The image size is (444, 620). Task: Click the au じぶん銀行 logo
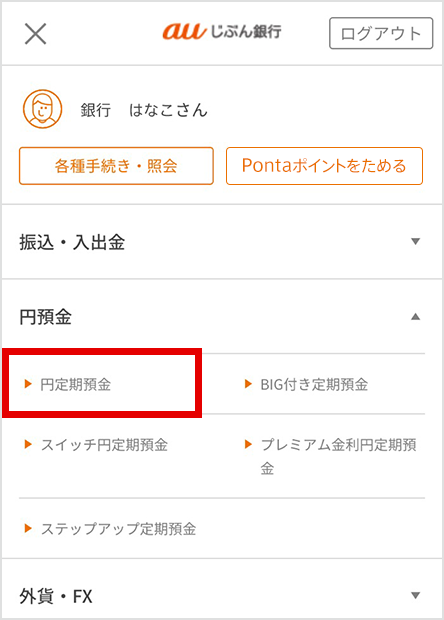[222, 31]
